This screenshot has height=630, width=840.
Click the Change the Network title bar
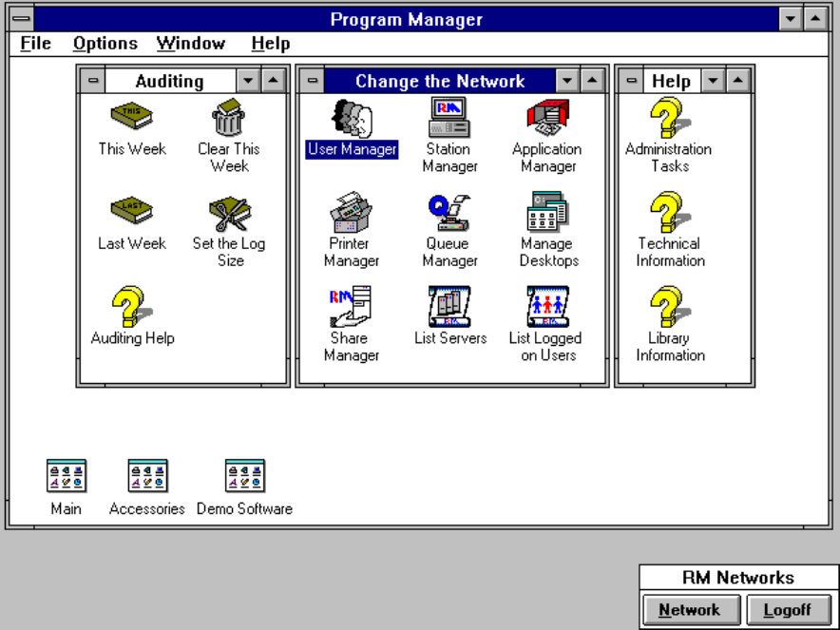(x=440, y=81)
